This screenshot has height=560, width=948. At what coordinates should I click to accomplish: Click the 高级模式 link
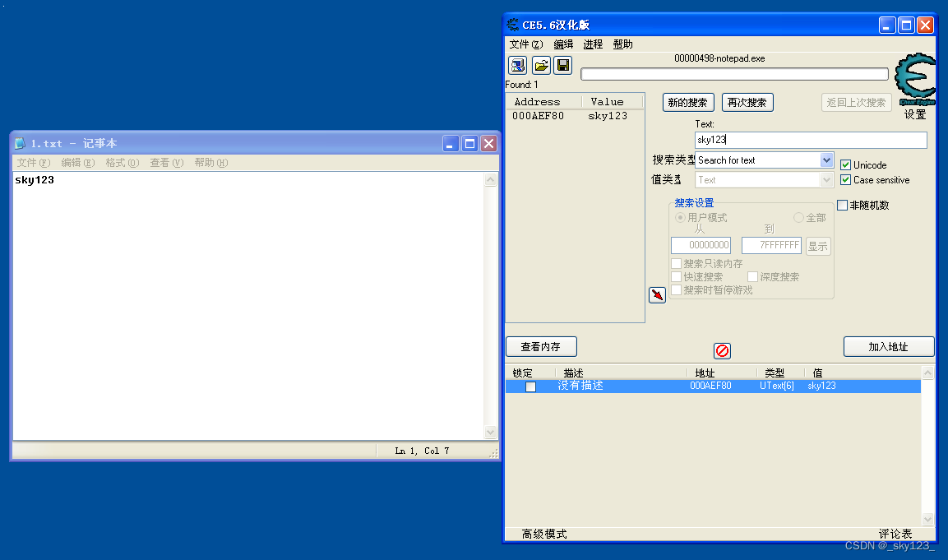pos(544,534)
